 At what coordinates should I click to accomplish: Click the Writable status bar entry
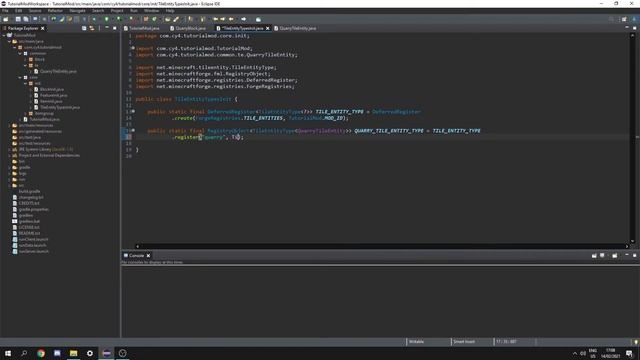(x=416, y=342)
